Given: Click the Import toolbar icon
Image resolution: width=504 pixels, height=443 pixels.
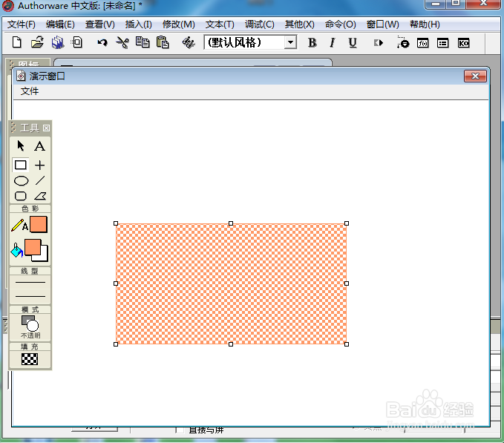Looking at the screenshot, I should 77,42.
